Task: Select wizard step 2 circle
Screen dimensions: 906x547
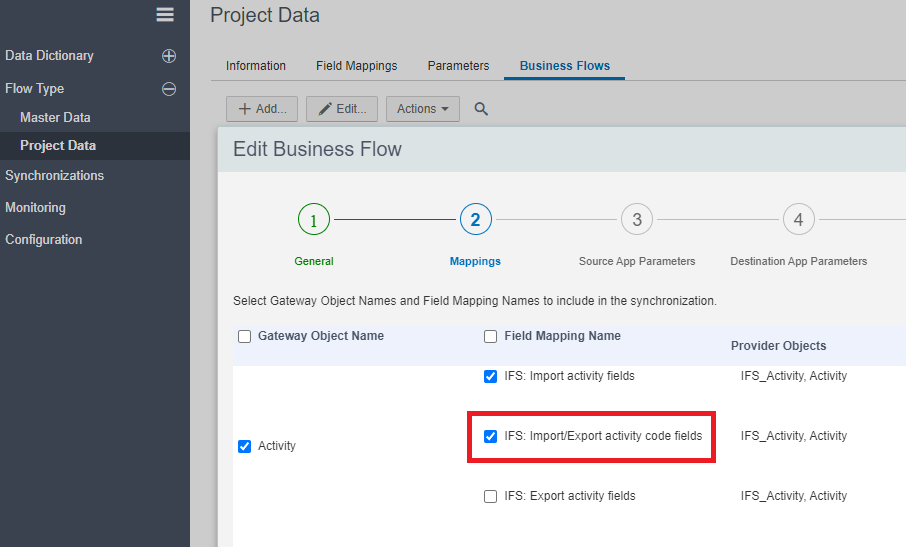Action: [x=475, y=220]
